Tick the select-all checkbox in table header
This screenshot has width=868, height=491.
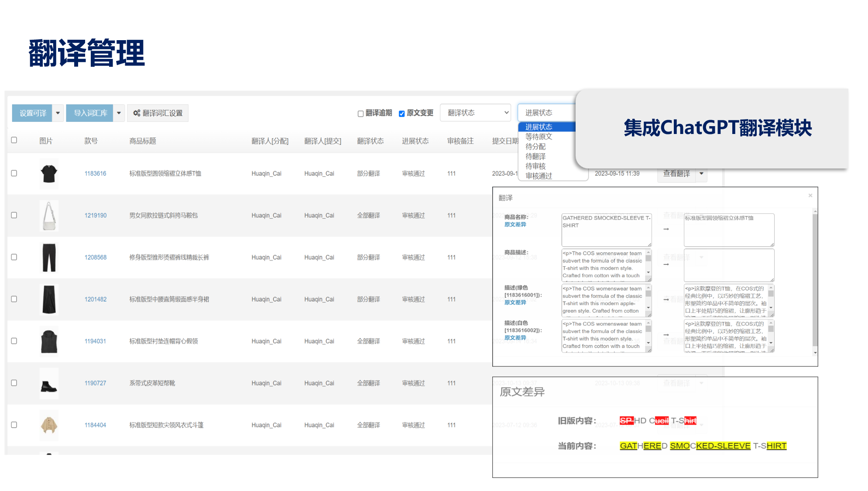coord(14,140)
